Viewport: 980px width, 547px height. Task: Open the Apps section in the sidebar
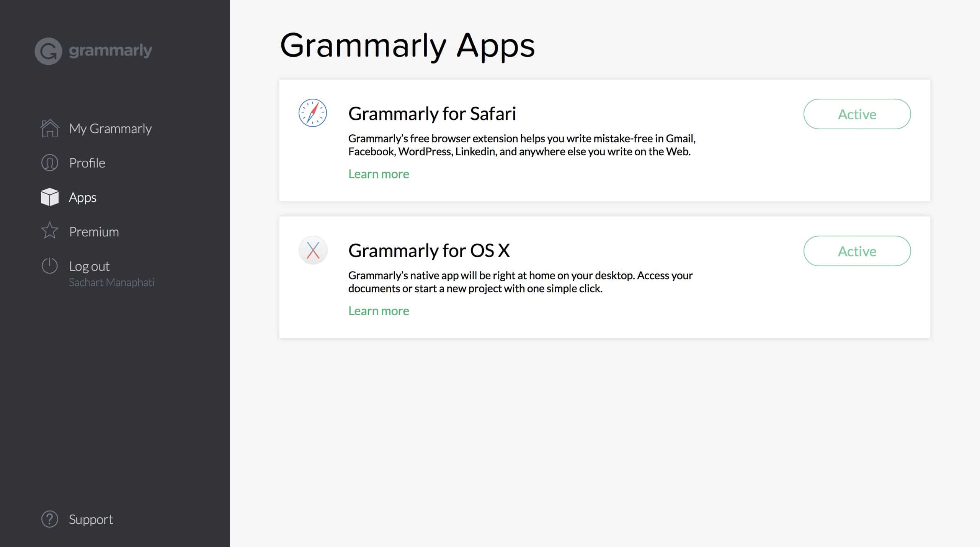coord(82,197)
